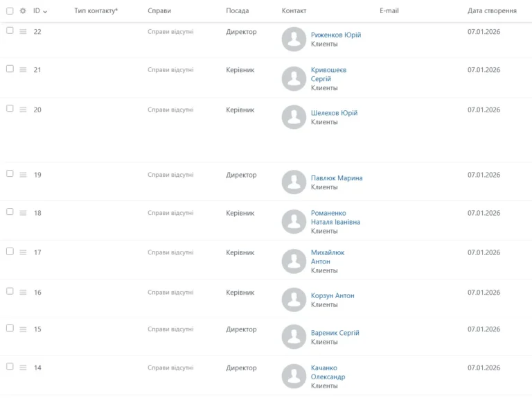Click hamburger menu icon of row 14
Screen dimensions: 532x398
tap(23, 367)
